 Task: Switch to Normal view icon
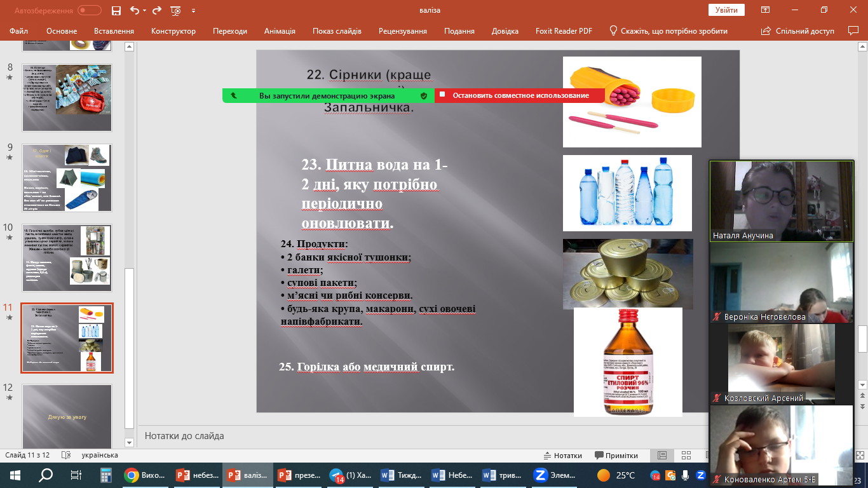[x=661, y=455]
